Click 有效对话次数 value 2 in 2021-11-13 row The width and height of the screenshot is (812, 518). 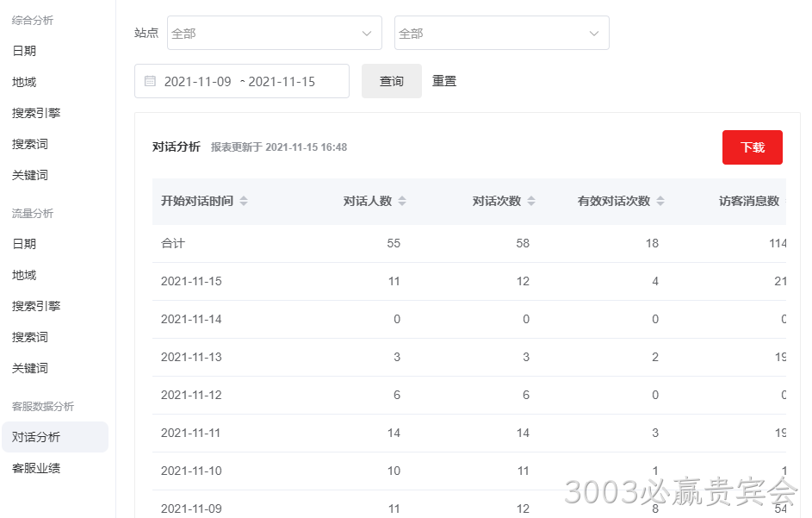click(x=655, y=357)
